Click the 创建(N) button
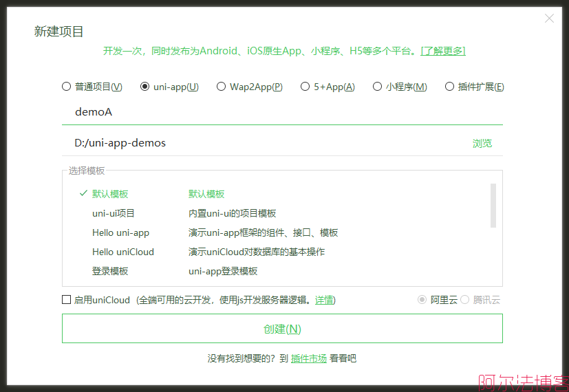Image resolution: width=569 pixels, height=392 pixels. coord(282,329)
